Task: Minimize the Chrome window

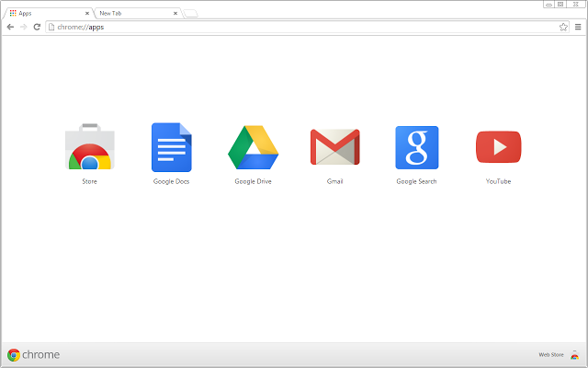Action: [x=548, y=5]
